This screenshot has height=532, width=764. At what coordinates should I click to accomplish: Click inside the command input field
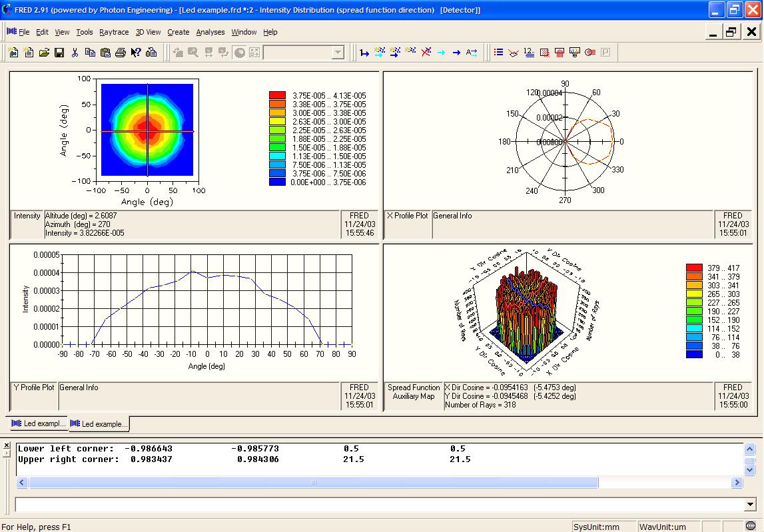[380, 505]
